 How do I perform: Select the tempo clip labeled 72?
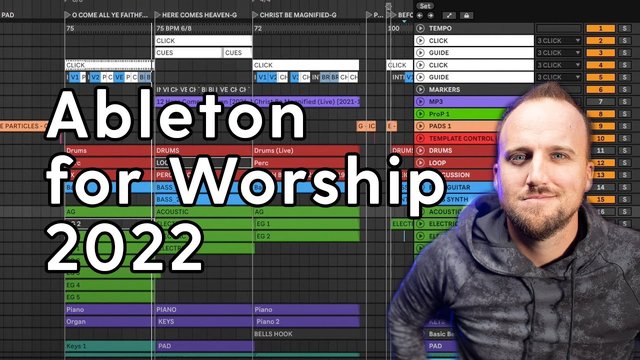pos(306,28)
